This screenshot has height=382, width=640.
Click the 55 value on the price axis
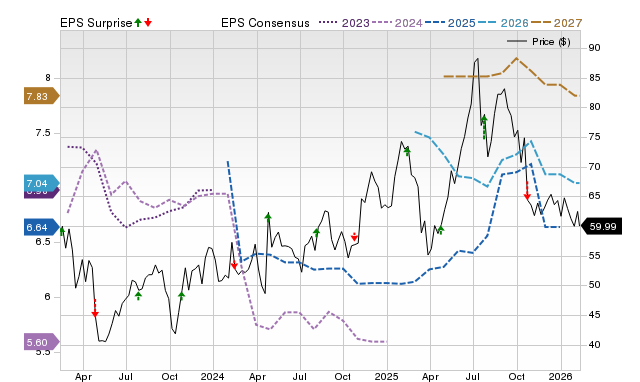(x=595, y=255)
